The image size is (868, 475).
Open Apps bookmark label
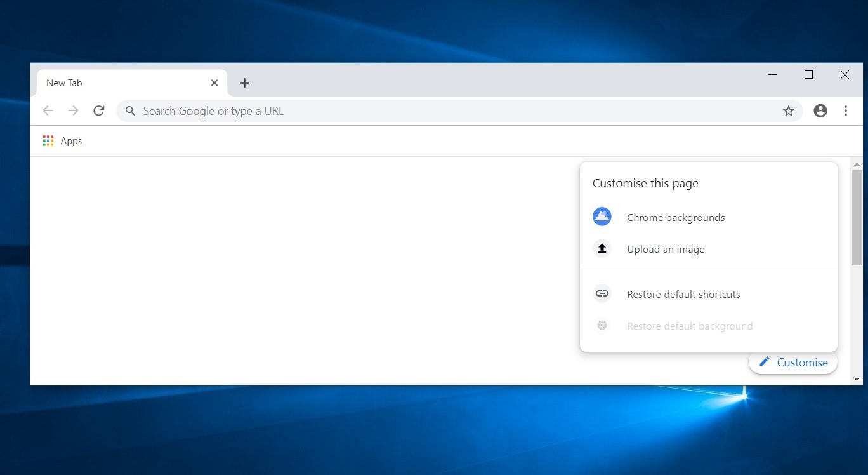(71, 141)
